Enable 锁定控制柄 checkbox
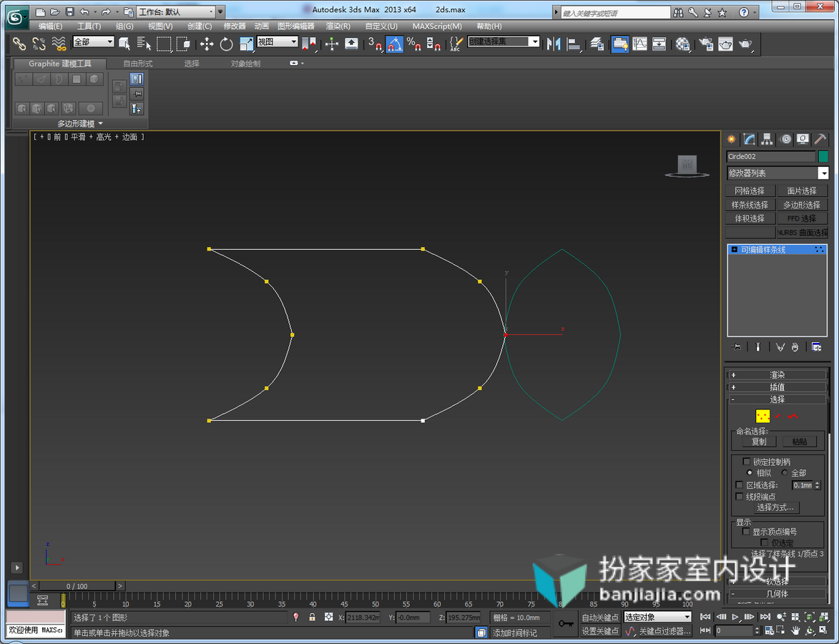The height and width of the screenshot is (644, 839). [747, 461]
